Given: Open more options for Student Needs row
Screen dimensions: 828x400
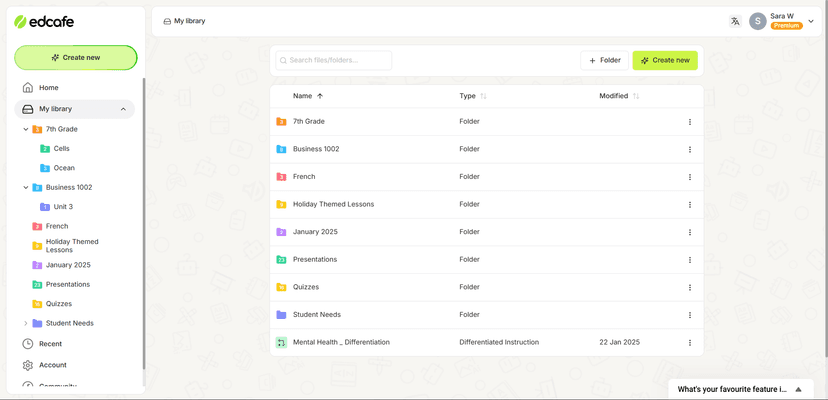Looking at the screenshot, I should pos(690,315).
